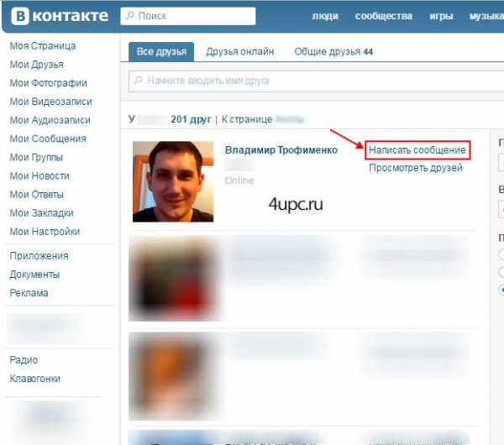This screenshot has height=445, width=504.
Task: Open the люди header menu
Action: coord(325,16)
